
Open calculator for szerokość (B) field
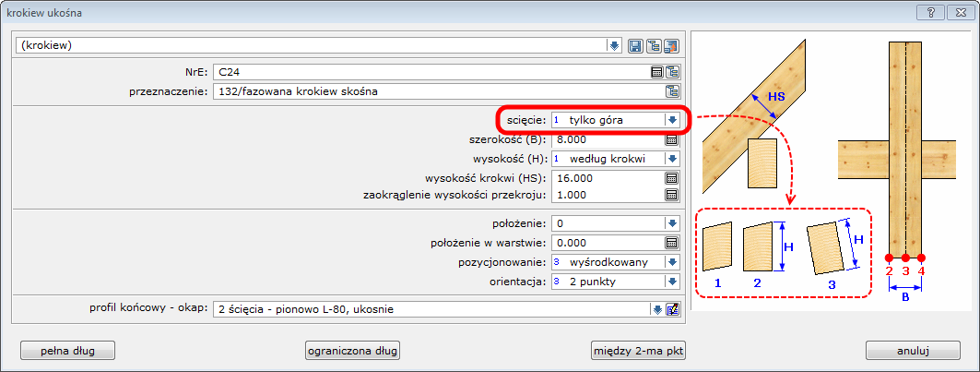(x=672, y=139)
